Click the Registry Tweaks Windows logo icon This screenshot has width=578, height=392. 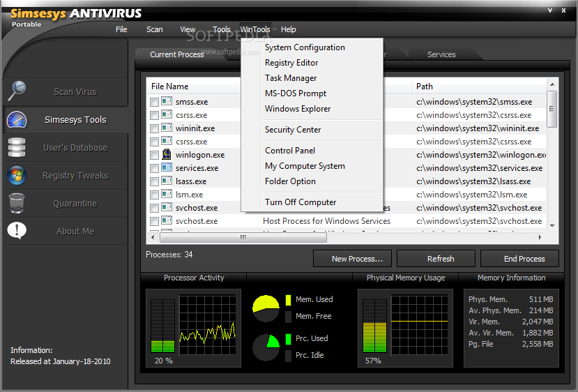coord(17,176)
